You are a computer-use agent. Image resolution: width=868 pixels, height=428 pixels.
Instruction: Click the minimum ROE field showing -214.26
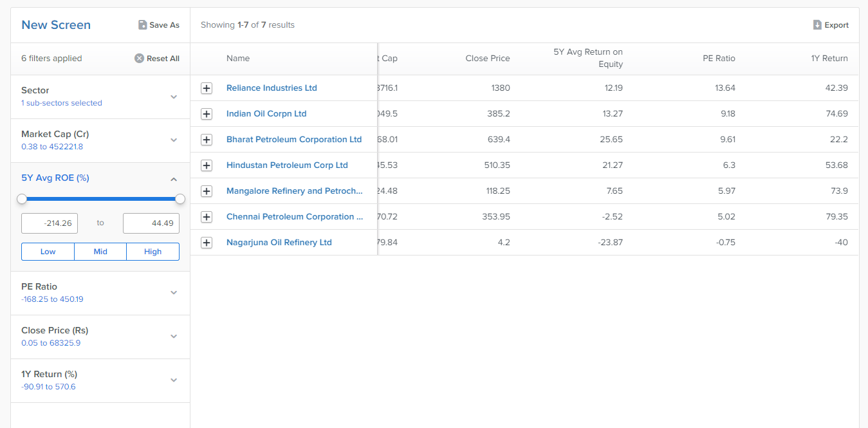(50, 223)
